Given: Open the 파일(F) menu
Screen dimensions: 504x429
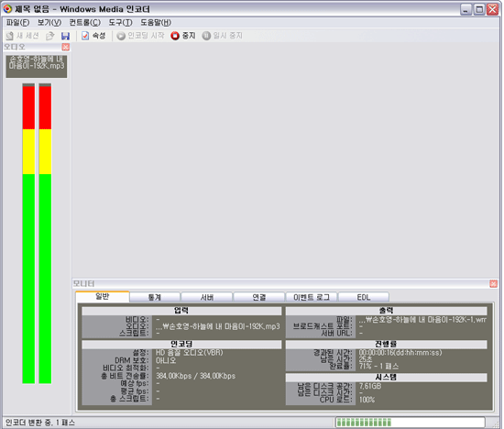Looking at the screenshot, I should point(18,23).
